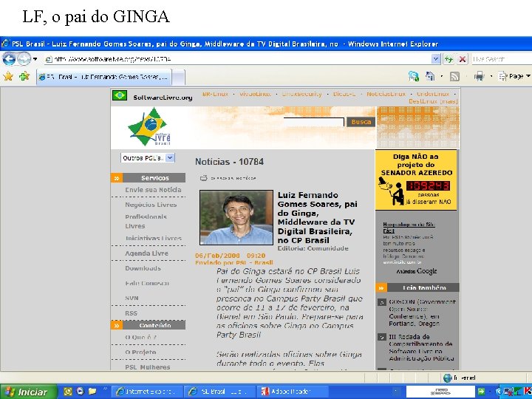The image size is (532, 399).
Task: Open the GOSCON Portland, Oregon article link
Action: [422, 313]
